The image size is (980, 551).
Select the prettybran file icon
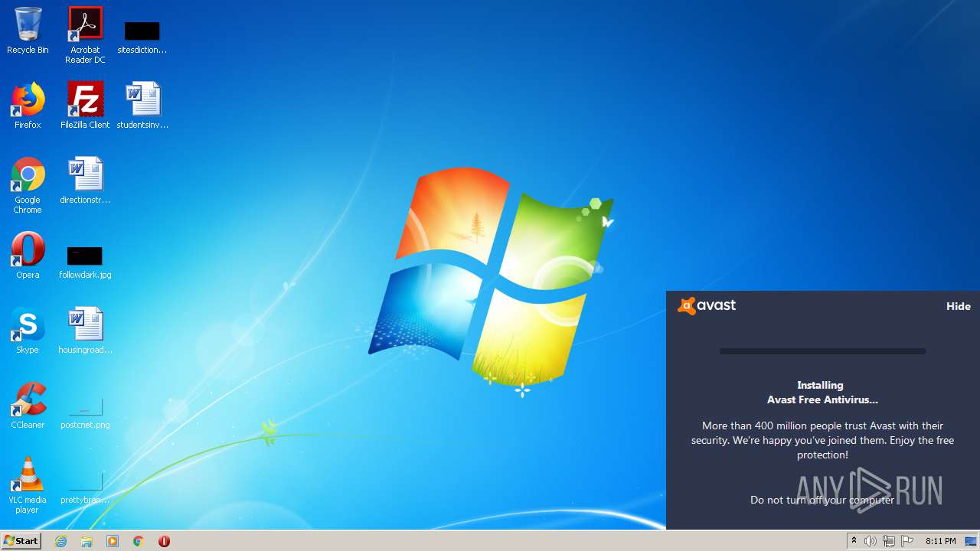pos(85,487)
